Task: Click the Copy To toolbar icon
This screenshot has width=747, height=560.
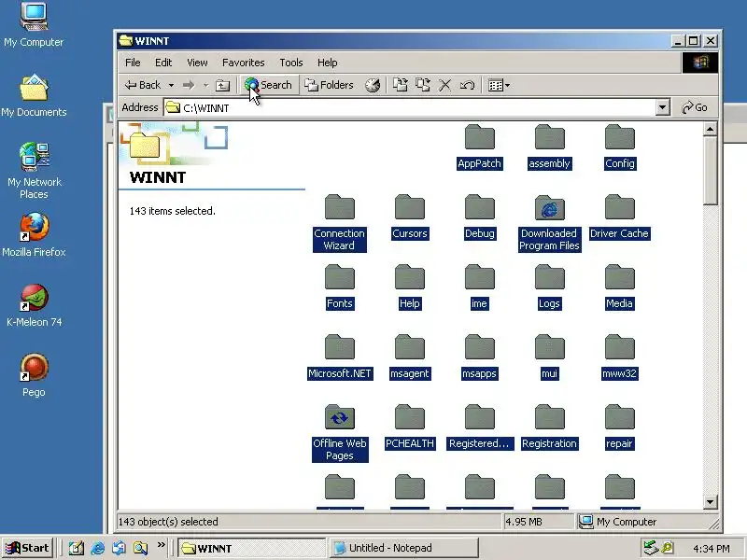Action: click(423, 85)
